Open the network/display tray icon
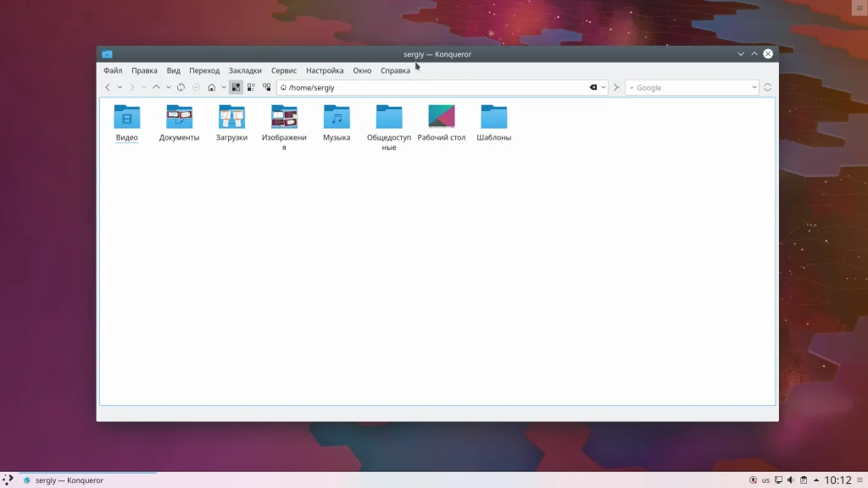The width and height of the screenshot is (868, 488). (778, 480)
